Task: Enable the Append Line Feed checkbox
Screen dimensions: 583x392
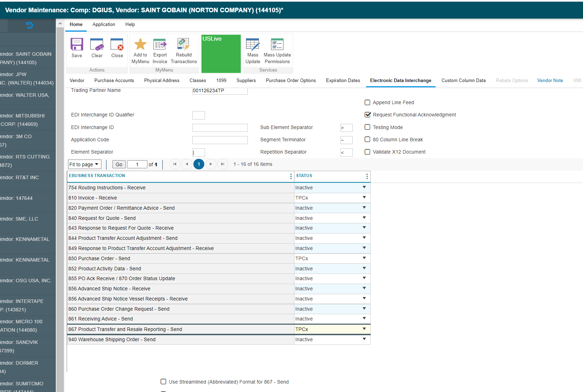Action: coord(367,102)
